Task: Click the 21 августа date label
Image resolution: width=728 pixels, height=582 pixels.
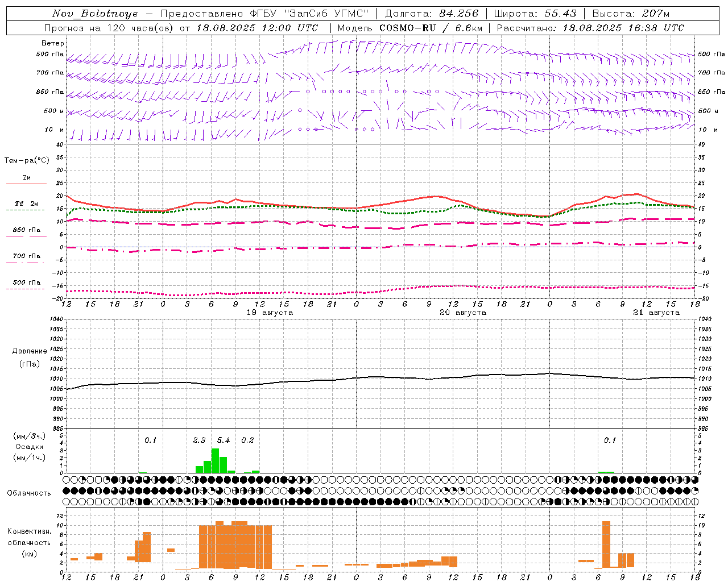Action: click(x=656, y=313)
